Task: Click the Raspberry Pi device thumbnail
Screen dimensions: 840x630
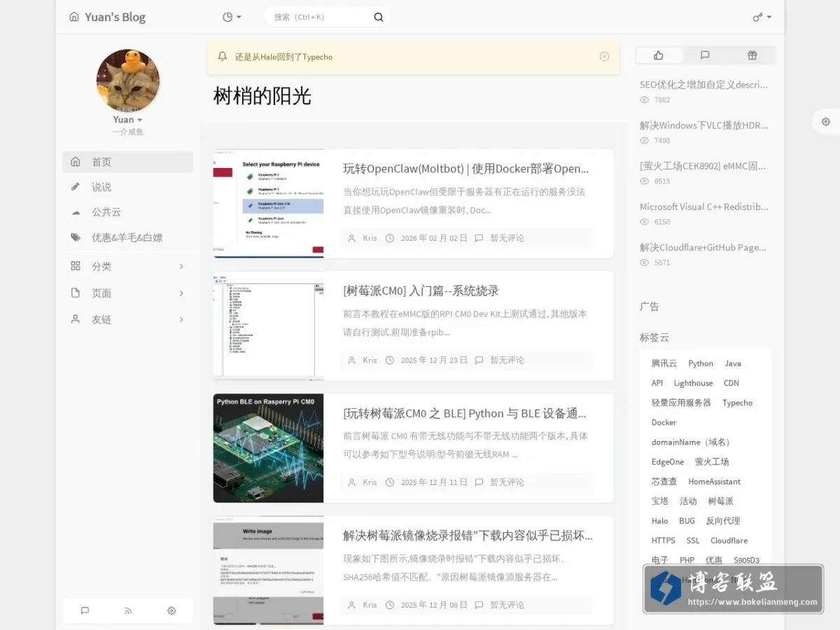Action: tap(268, 203)
